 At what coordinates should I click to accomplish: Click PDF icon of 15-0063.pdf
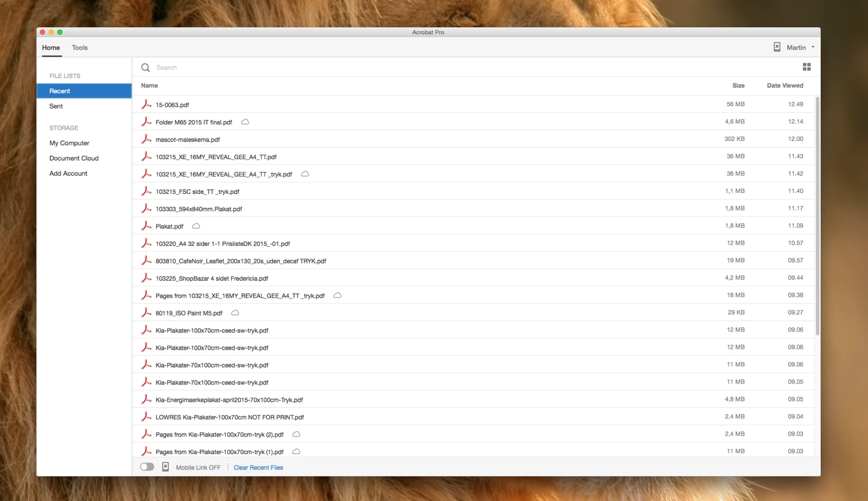146,104
